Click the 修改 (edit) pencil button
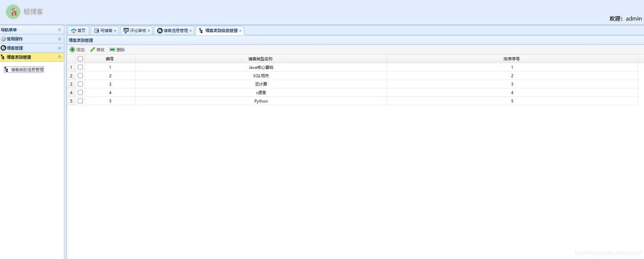Viewport: 644px width, 259px height. (x=97, y=50)
